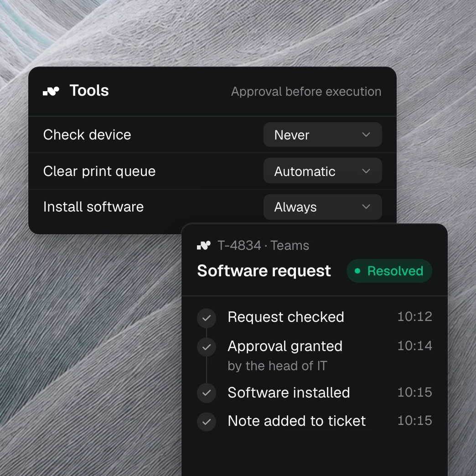
Task: Select the Tools panel heading
Action: (x=89, y=90)
